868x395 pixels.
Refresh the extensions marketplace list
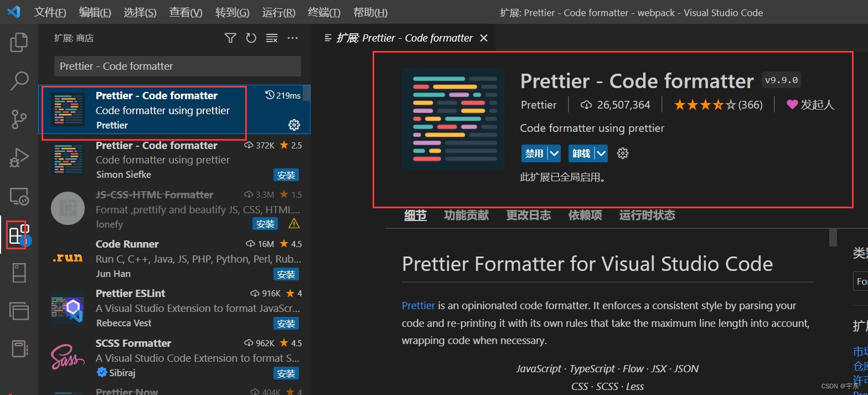tap(251, 38)
